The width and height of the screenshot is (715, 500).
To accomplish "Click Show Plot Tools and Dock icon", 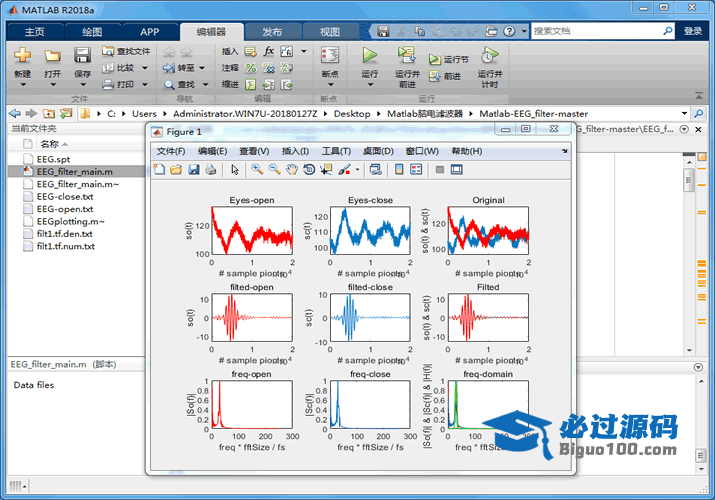I will pos(456,170).
